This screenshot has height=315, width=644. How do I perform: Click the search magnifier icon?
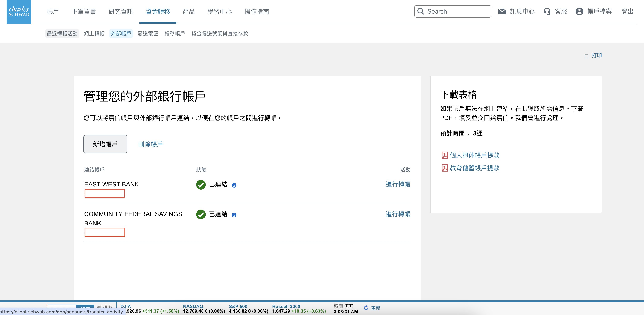click(x=421, y=12)
